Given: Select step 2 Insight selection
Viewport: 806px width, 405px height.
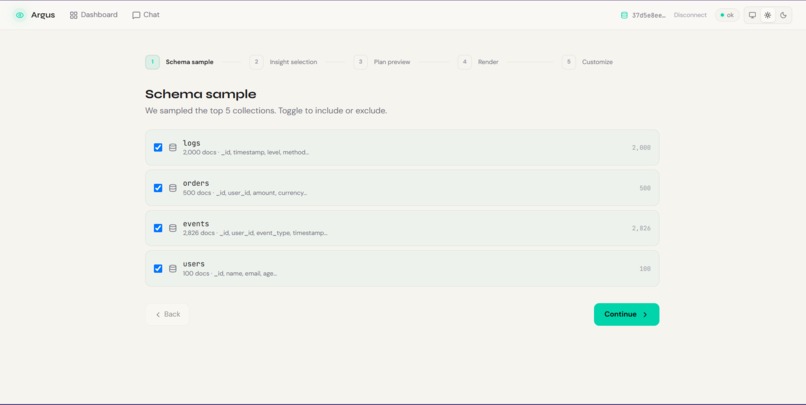Looking at the screenshot, I should coord(283,62).
